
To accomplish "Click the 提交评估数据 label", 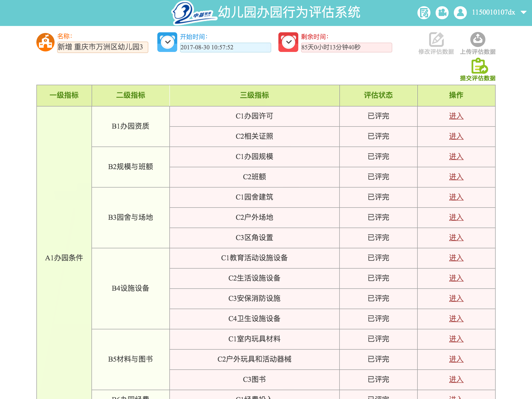I will pyautogui.click(x=478, y=78).
